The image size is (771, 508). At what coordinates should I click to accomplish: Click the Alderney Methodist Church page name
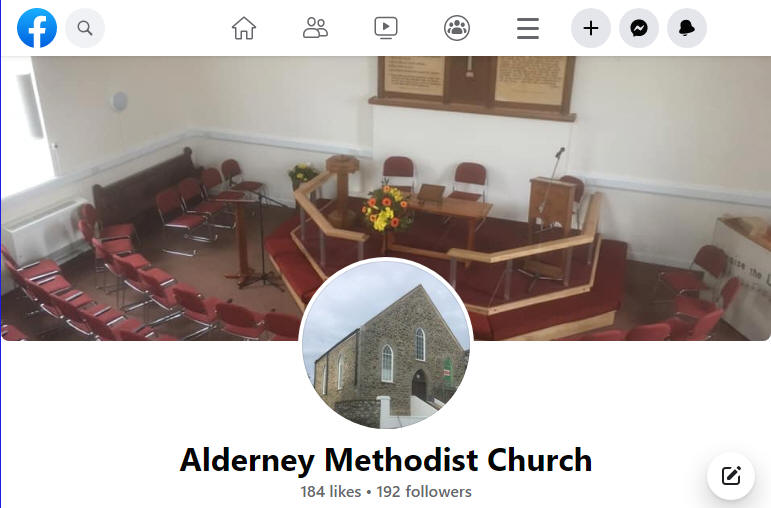click(x=386, y=460)
